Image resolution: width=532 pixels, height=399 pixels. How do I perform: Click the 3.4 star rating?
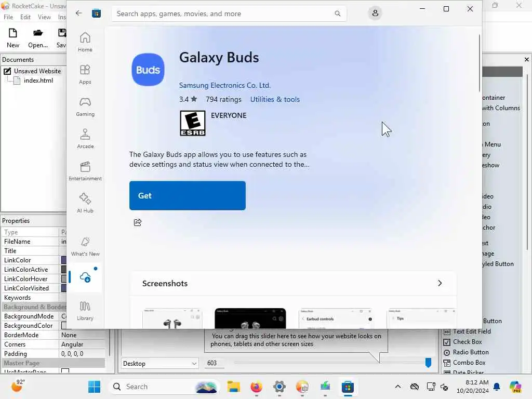tap(188, 99)
